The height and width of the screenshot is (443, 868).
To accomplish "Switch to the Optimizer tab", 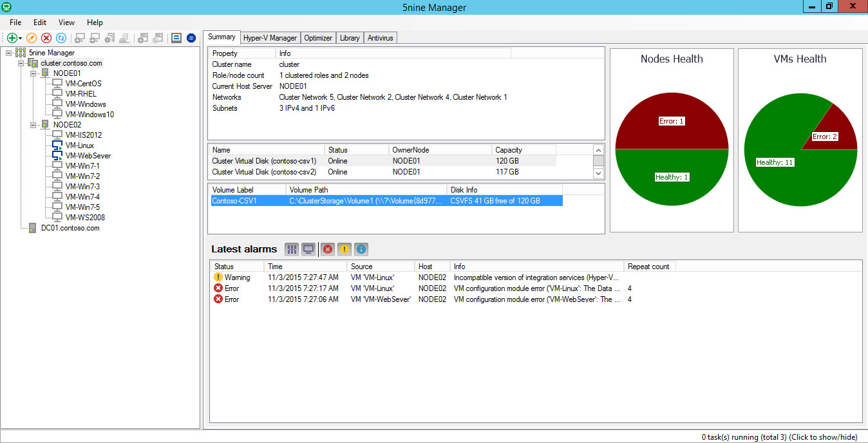I will pos(318,38).
